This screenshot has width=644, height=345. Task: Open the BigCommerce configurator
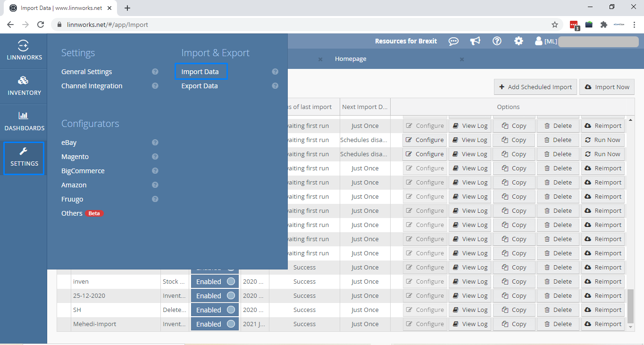(x=83, y=171)
